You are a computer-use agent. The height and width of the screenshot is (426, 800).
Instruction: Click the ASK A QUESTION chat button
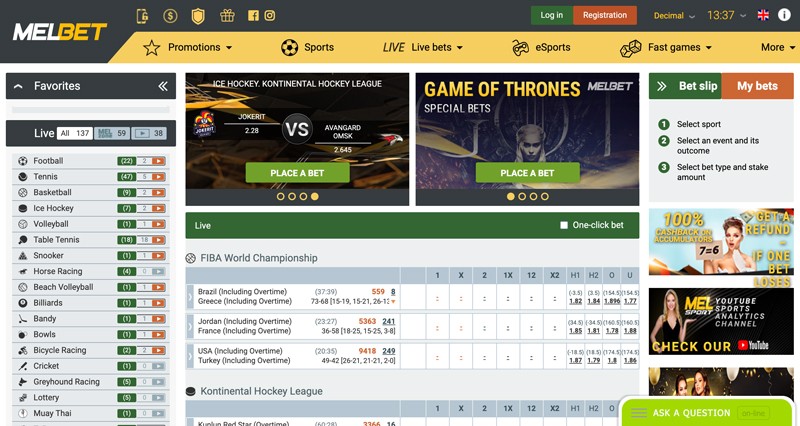click(x=707, y=413)
